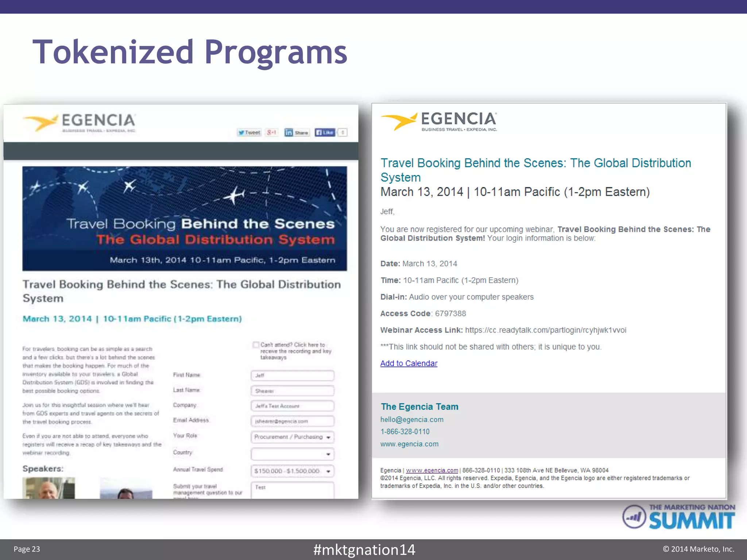Open the Annual Travel Spend dropdown
The image size is (747, 560).
pos(293,471)
